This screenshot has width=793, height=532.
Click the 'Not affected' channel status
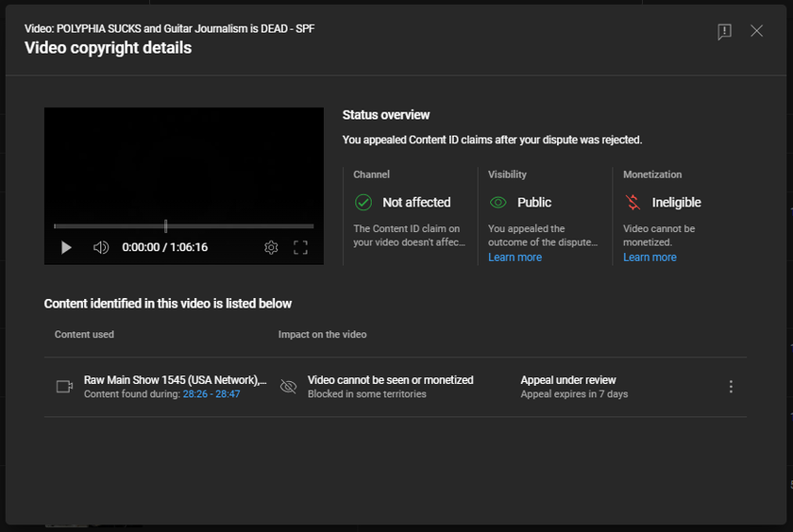click(416, 202)
